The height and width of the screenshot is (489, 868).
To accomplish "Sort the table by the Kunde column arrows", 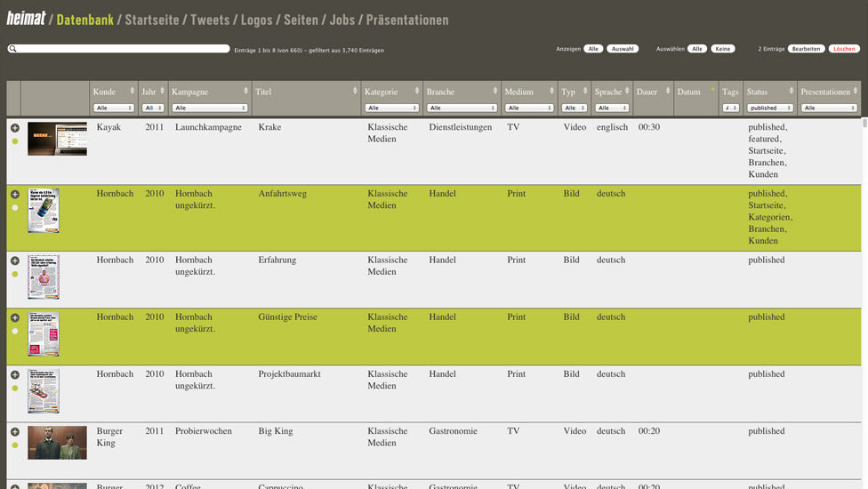I will 133,91.
